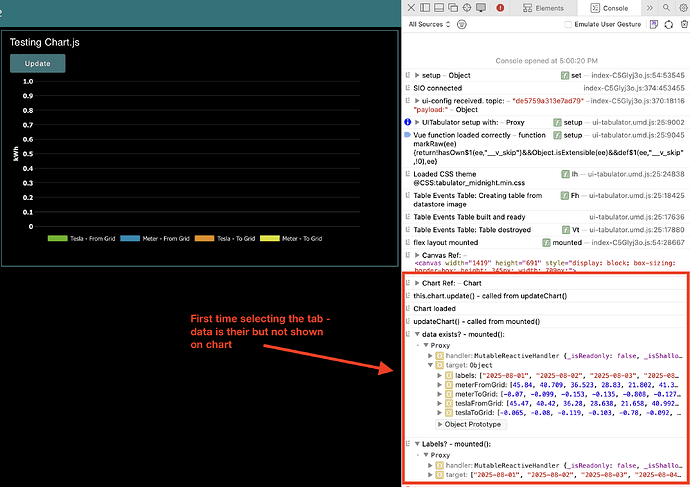Start element selection with the crosshair icon
Screen dimensions: 690x487
click(x=467, y=7)
